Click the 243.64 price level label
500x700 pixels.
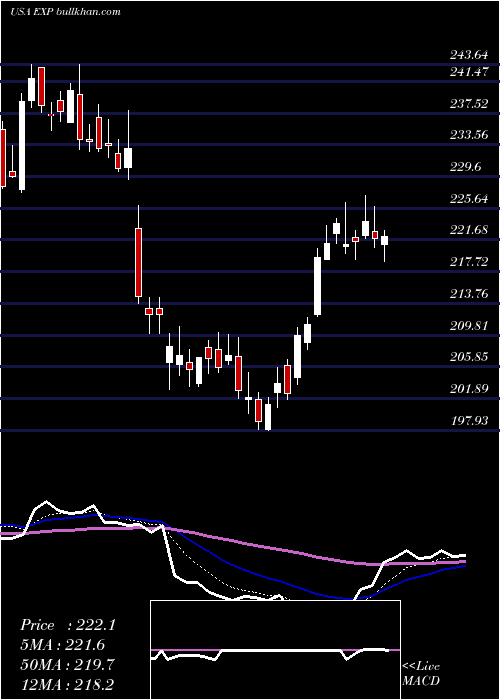[x=469, y=56]
